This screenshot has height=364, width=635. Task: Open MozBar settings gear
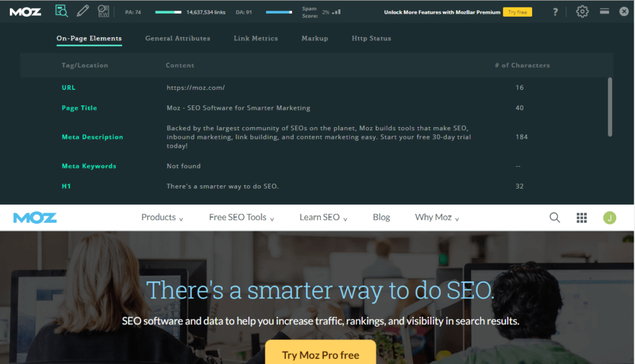pos(582,11)
